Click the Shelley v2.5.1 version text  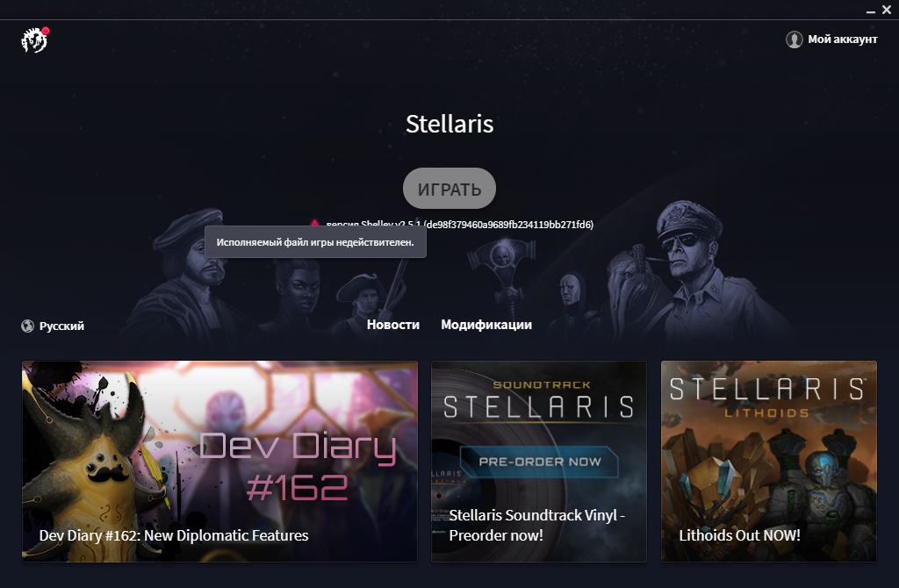point(459,224)
